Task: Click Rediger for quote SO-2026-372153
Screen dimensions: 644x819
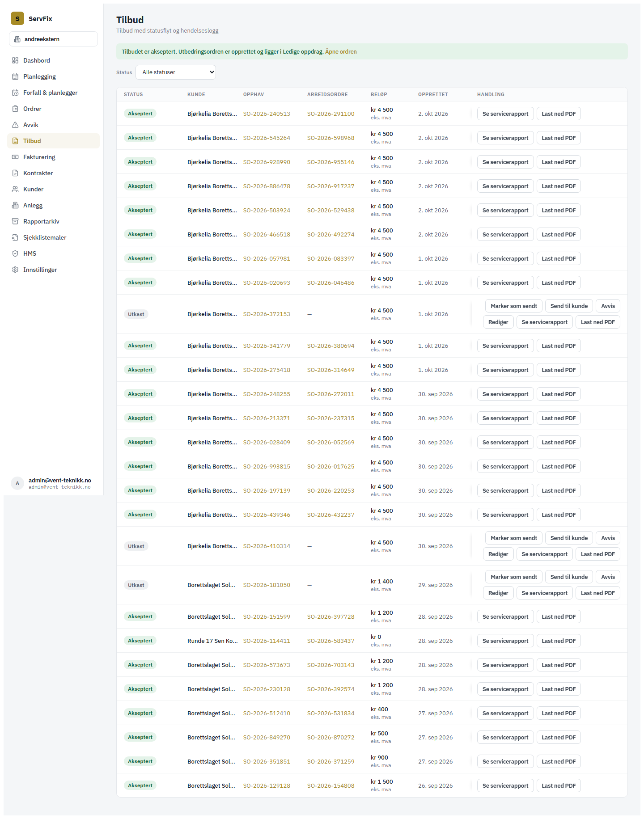Action: [498, 322]
